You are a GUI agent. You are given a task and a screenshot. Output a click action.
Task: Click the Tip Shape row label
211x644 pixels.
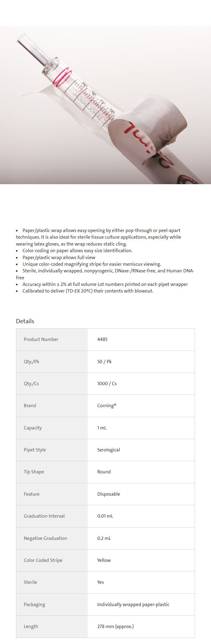34,472
